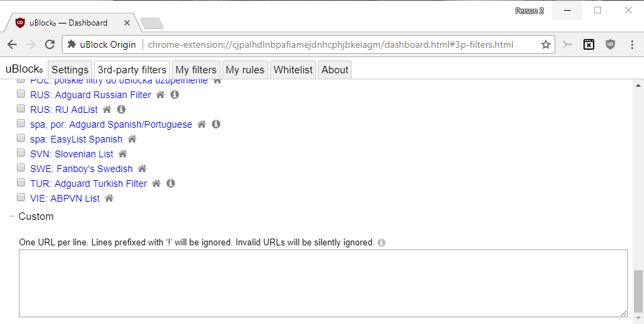The width and height of the screenshot is (644, 324).
Task: Enable RUS: RU AdList checkbox
Action: click(21, 108)
